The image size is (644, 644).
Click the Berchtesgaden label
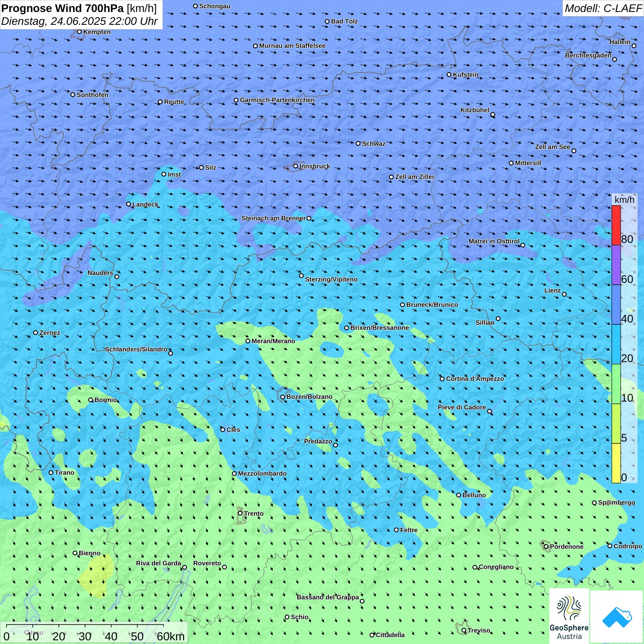click(x=588, y=55)
